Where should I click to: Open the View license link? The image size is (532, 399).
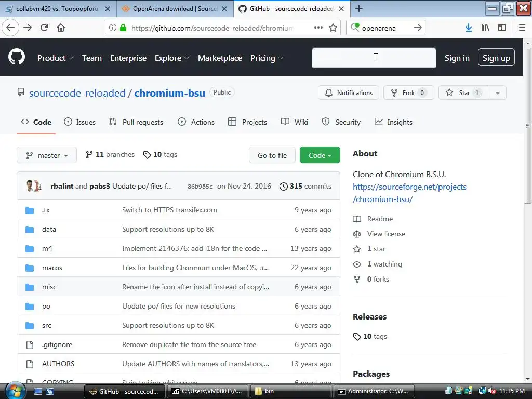(386, 234)
